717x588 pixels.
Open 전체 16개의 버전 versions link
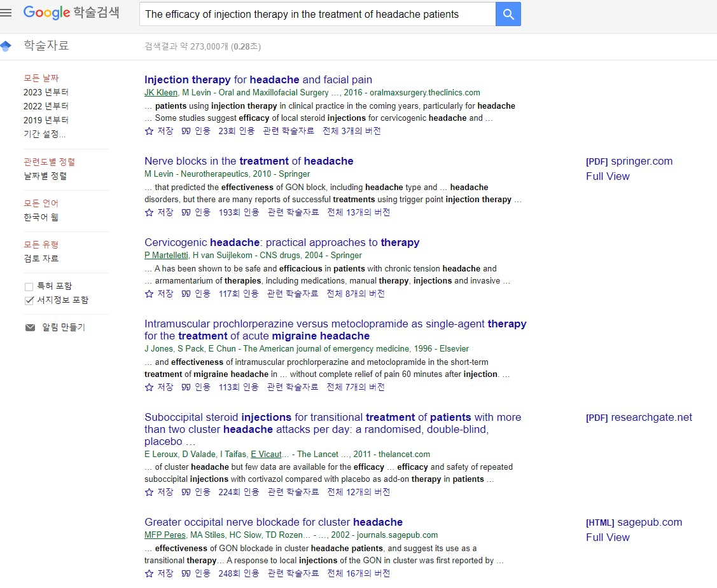tap(359, 573)
